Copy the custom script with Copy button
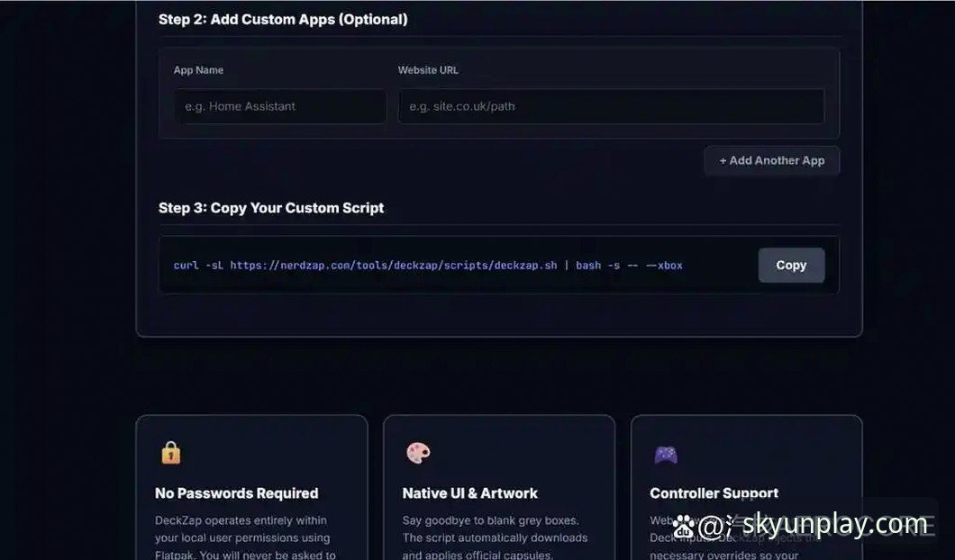The width and height of the screenshot is (955, 560). 791,265
